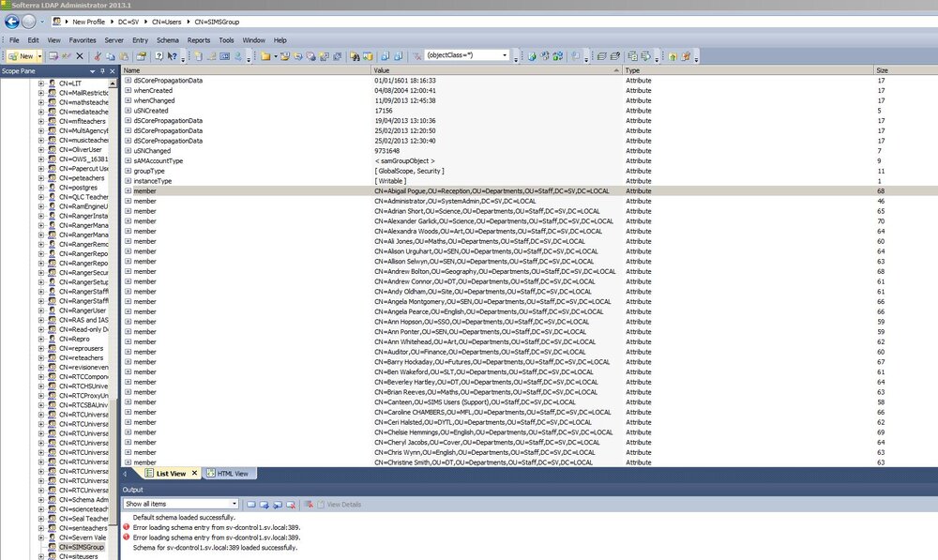
Task: Select CN=Severn Vale in the scope tree
Action: pos(83,537)
